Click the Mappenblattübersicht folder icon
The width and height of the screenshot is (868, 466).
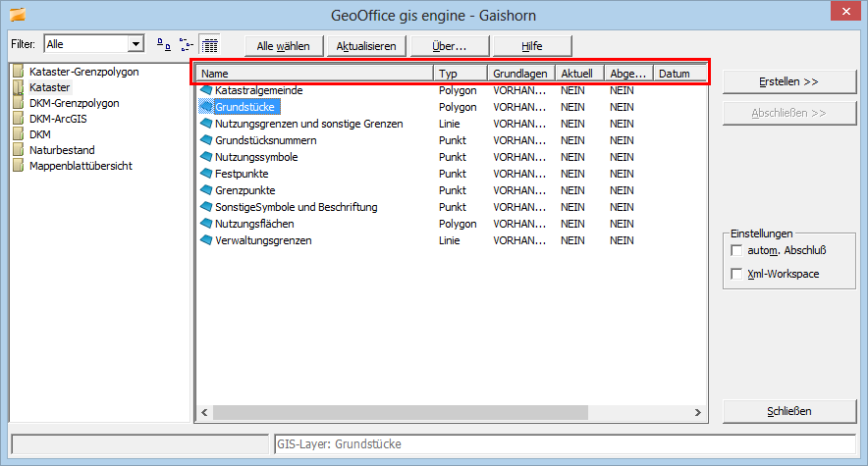(19, 165)
